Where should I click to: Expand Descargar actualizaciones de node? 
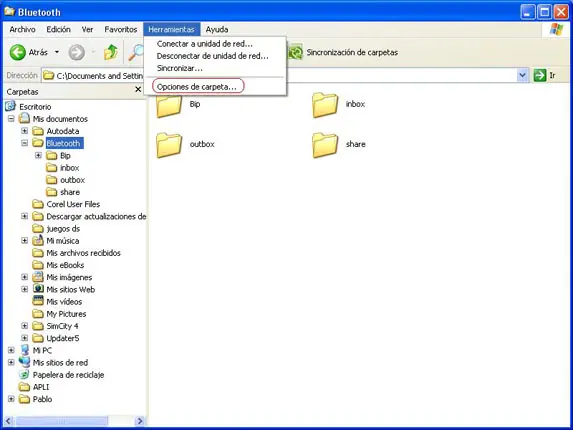[x=24, y=216]
